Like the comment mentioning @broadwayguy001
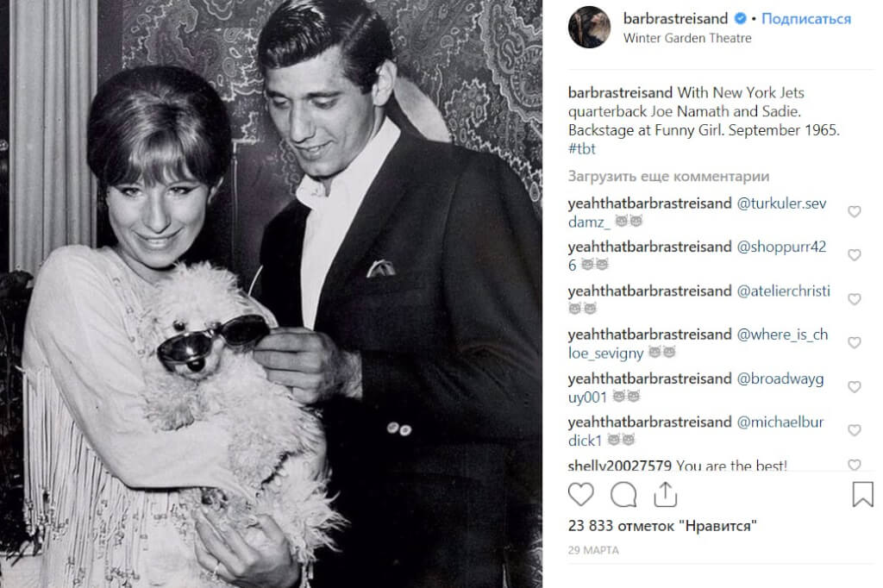The image size is (883, 588). [x=855, y=386]
